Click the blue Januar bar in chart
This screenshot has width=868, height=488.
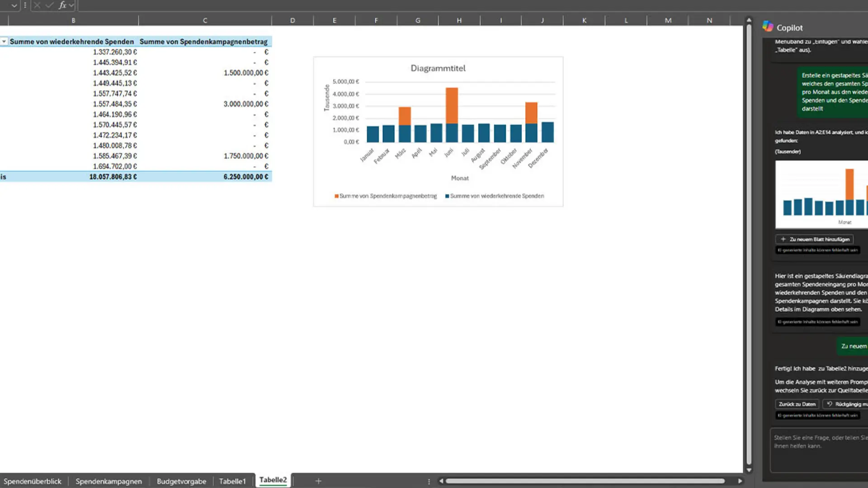tap(373, 134)
